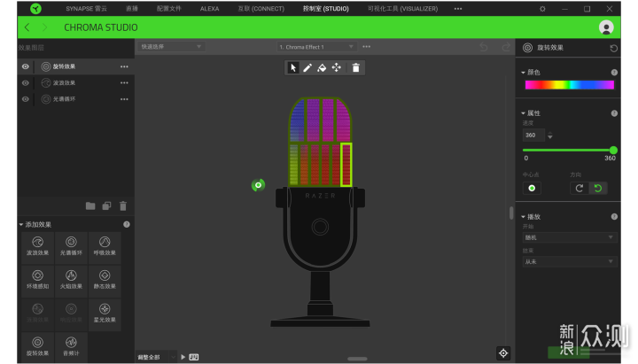Go back with the left arrow

click(x=27, y=27)
